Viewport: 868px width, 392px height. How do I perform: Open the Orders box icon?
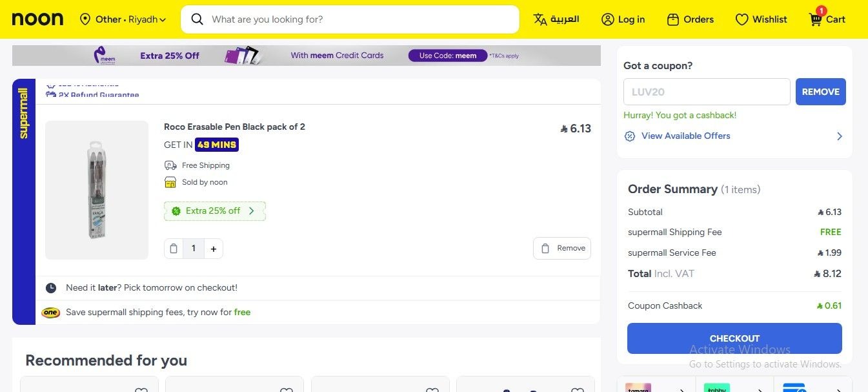coord(673,19)
